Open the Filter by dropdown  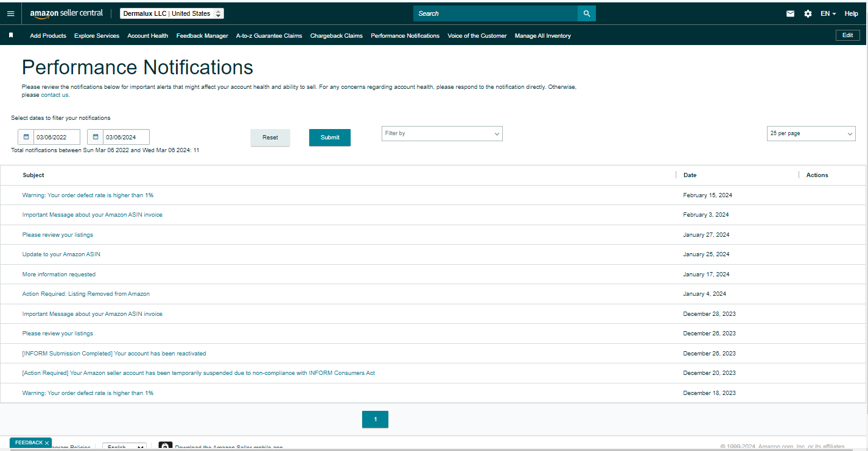pos(442,133)
